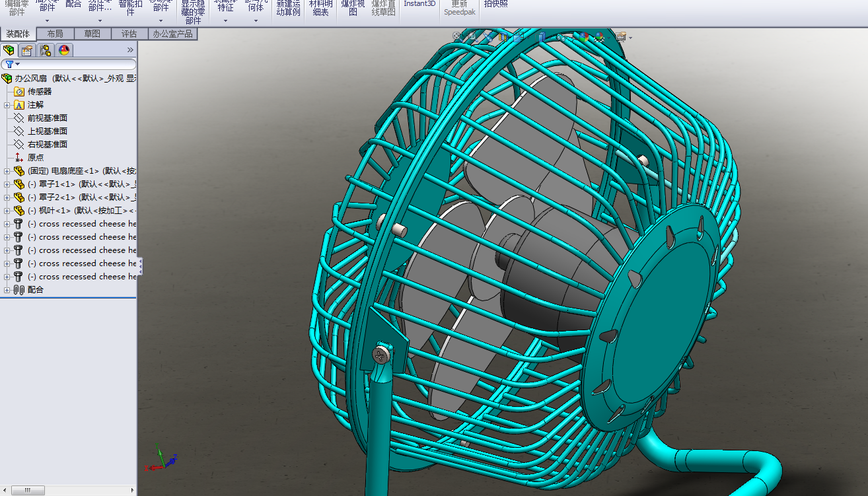Click the Zoom to Fit icon
The image size is (868, 496).
pos(456,36)
